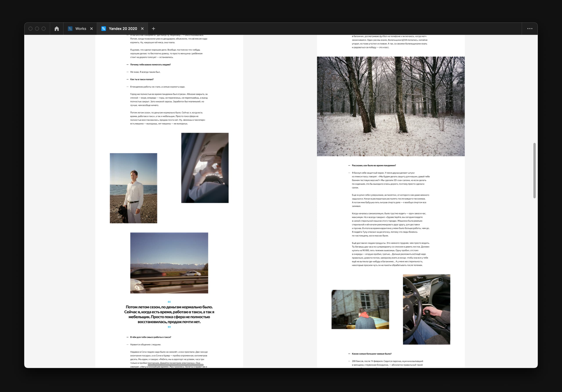Click heading 'В чём для тебя смысл работы в такси?'

coord(151,337)
